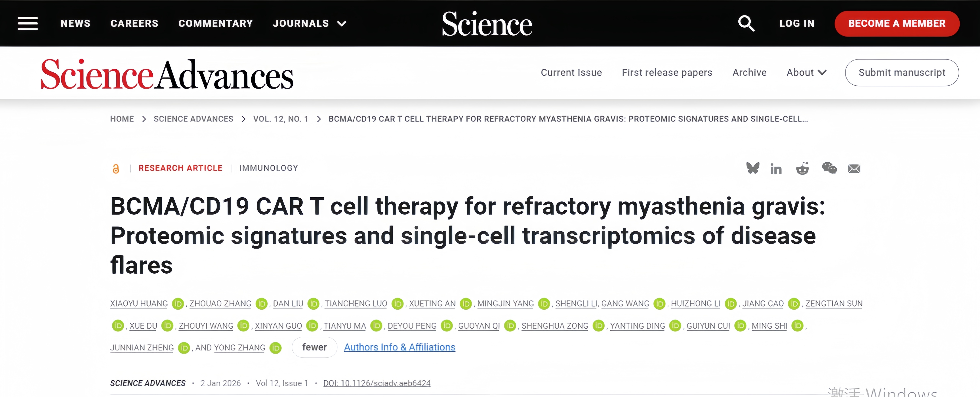Open the article DOI link
Image resolution: width=980 pixels, height=397 pixels.
[377, 383]
